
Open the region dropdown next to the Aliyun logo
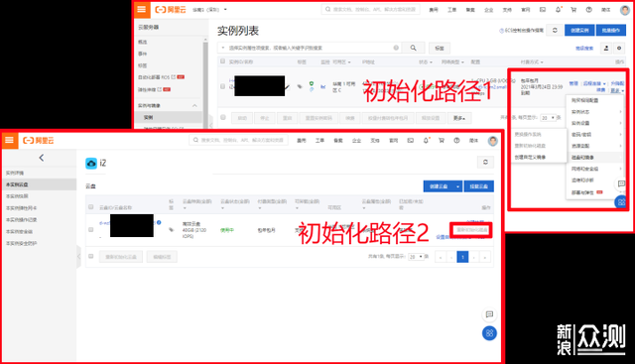click(209, 9)
